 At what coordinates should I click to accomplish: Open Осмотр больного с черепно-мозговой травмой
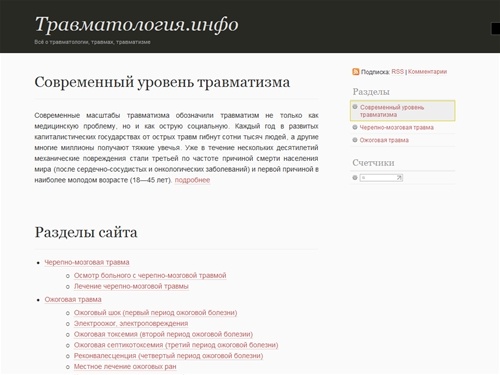click(x=150, y=275)
